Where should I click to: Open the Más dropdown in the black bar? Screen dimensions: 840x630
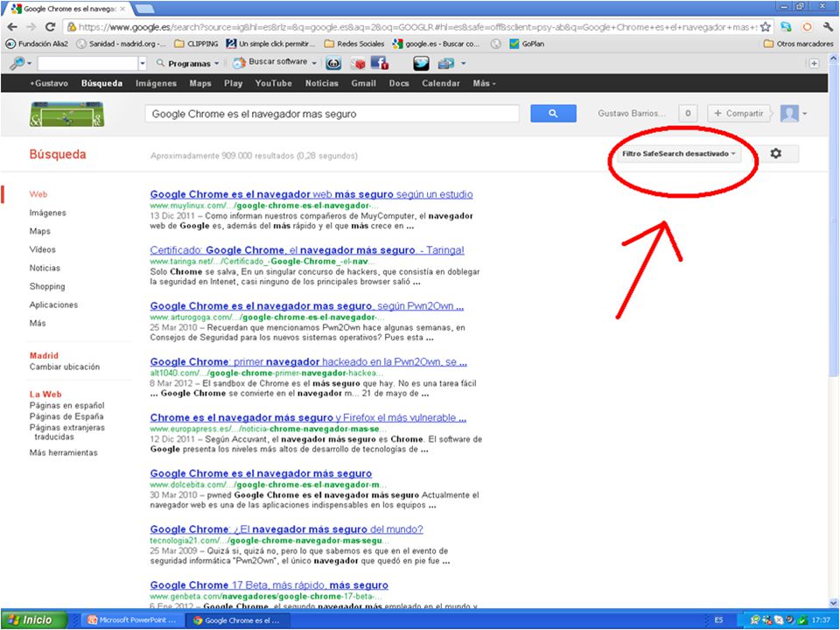pos(484,84)
